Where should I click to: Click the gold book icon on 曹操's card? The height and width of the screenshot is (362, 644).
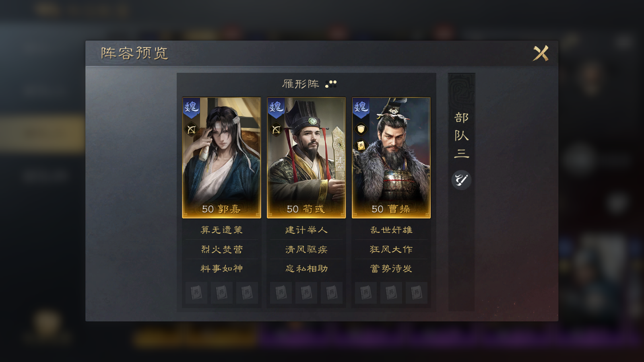pyautogui.click(x=361, y=145)
